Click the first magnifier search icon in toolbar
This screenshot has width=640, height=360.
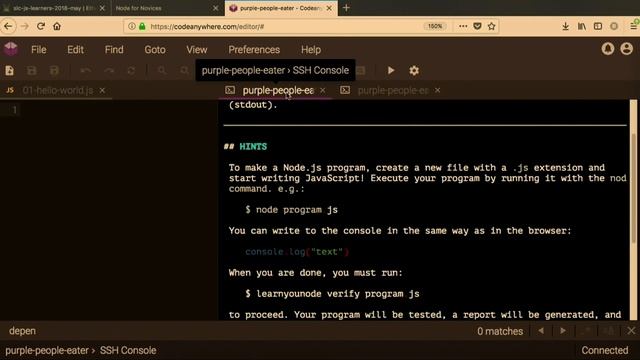162,71
